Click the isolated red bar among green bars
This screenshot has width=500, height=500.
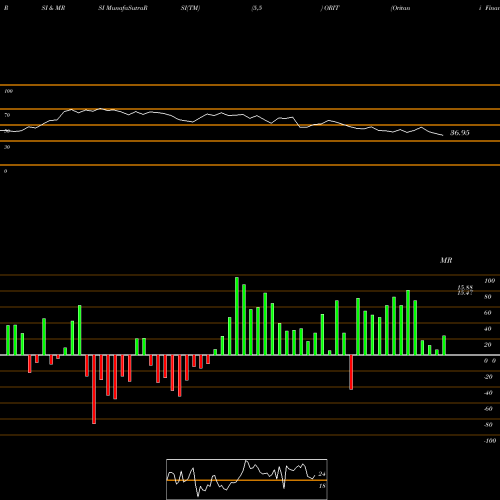pyautogui.click(x=351, y=372)
